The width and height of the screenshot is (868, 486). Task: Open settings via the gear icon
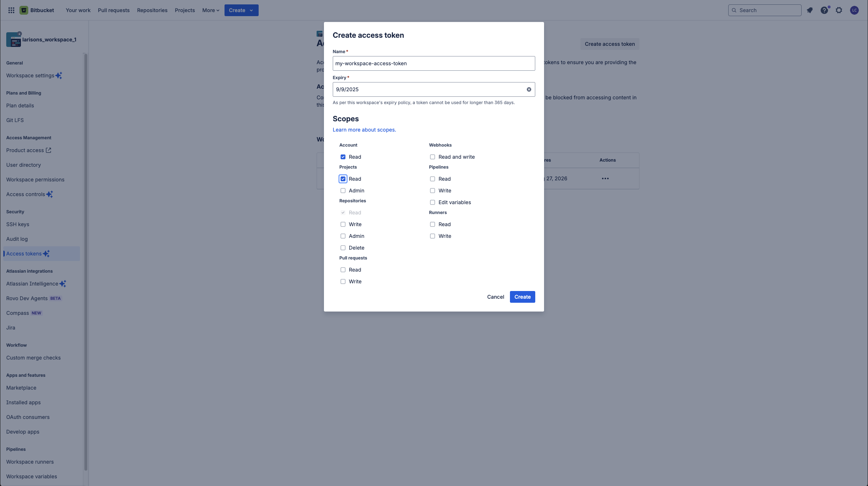click(x=839, y=10)
